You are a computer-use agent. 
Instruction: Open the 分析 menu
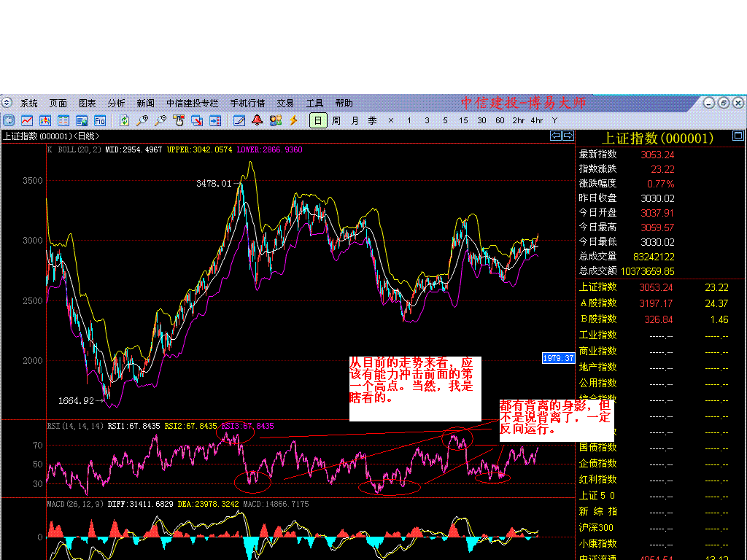click(x=116, y=103)
